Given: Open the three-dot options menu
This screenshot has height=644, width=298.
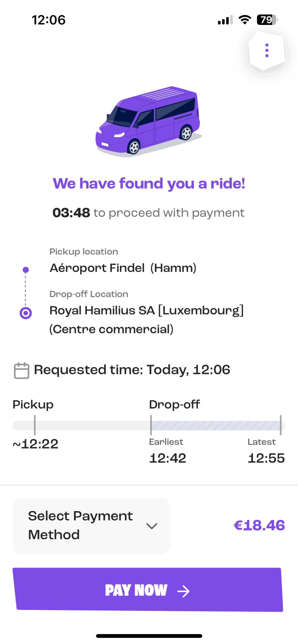Looking at the screenshot, I should tap(267, 50).
